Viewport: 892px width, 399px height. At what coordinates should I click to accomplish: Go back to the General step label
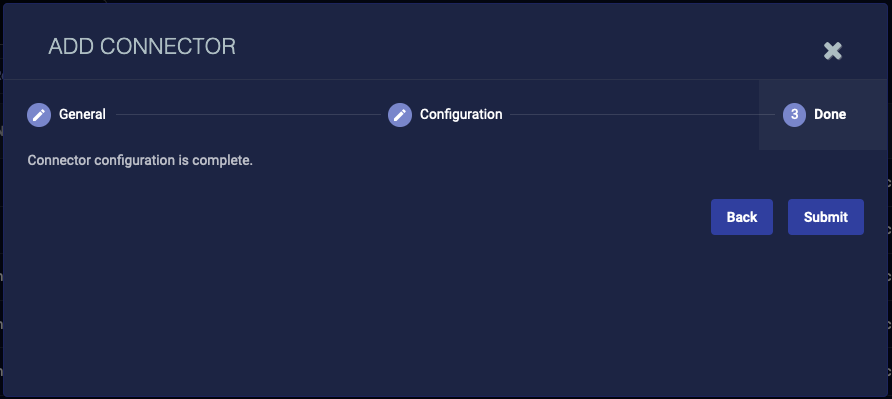click(x=82, y=114)
